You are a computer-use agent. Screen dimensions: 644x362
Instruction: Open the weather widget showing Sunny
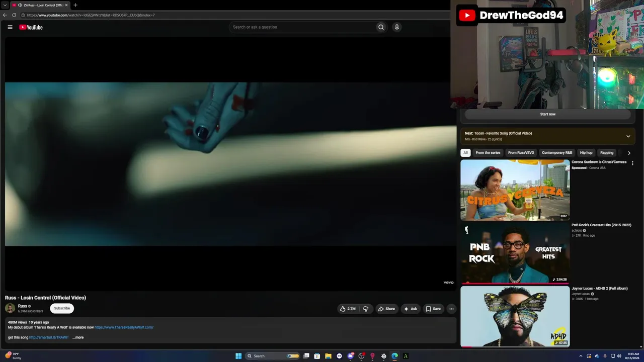click(x=13, y=356)
